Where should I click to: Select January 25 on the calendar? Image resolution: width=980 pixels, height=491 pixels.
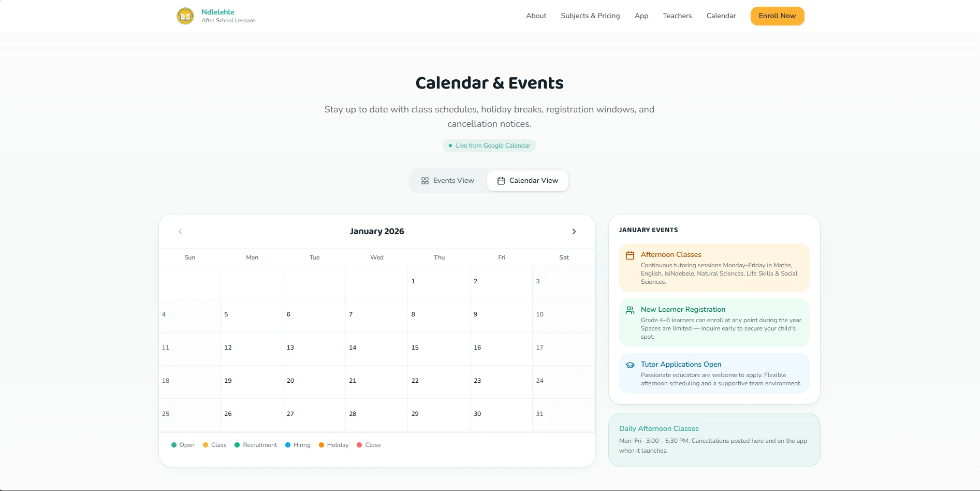(190, 415)
